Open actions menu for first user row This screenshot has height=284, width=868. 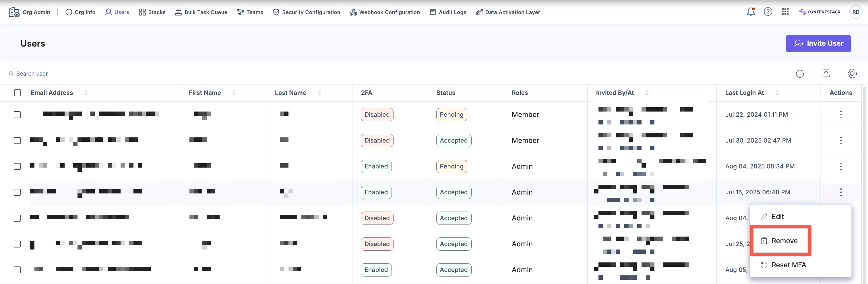click(x=841, y=115)
